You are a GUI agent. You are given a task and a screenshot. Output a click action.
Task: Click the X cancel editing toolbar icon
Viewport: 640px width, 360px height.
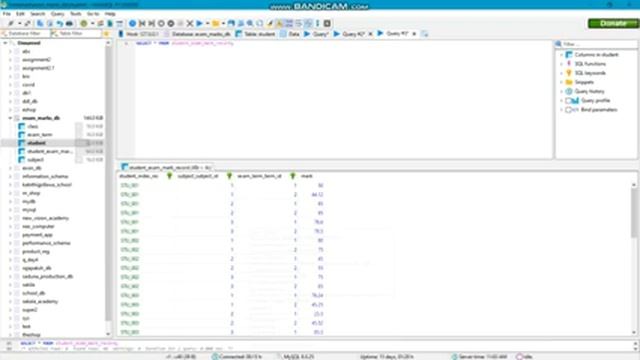pos(190,24)
